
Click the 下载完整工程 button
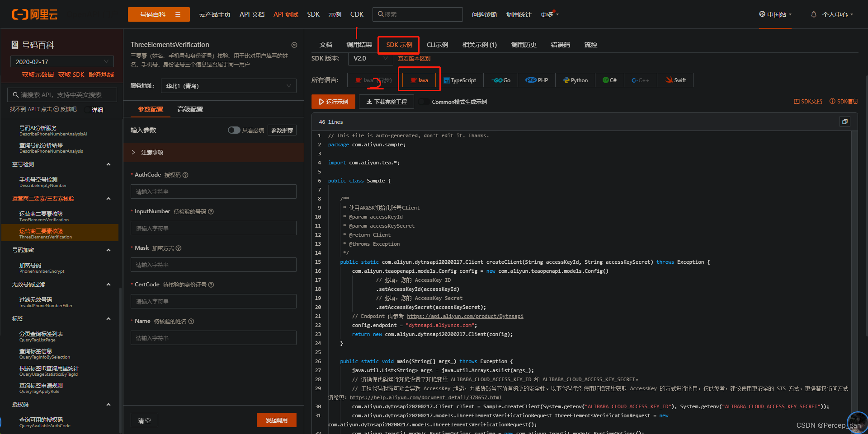387,102
